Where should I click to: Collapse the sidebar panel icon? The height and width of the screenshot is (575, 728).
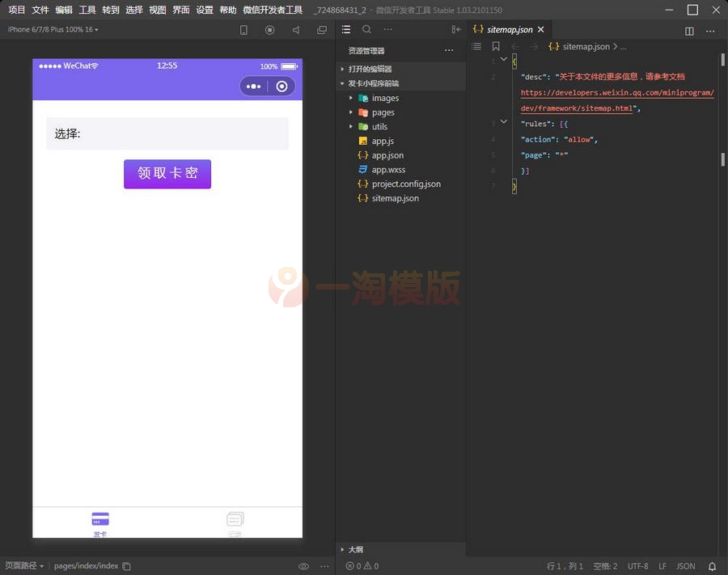point(456,29)
